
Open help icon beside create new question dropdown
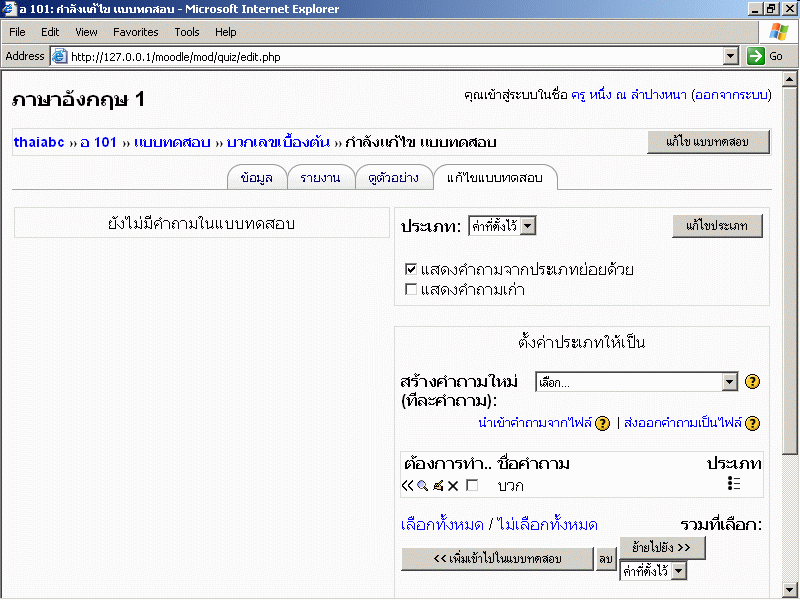point(753,382)
